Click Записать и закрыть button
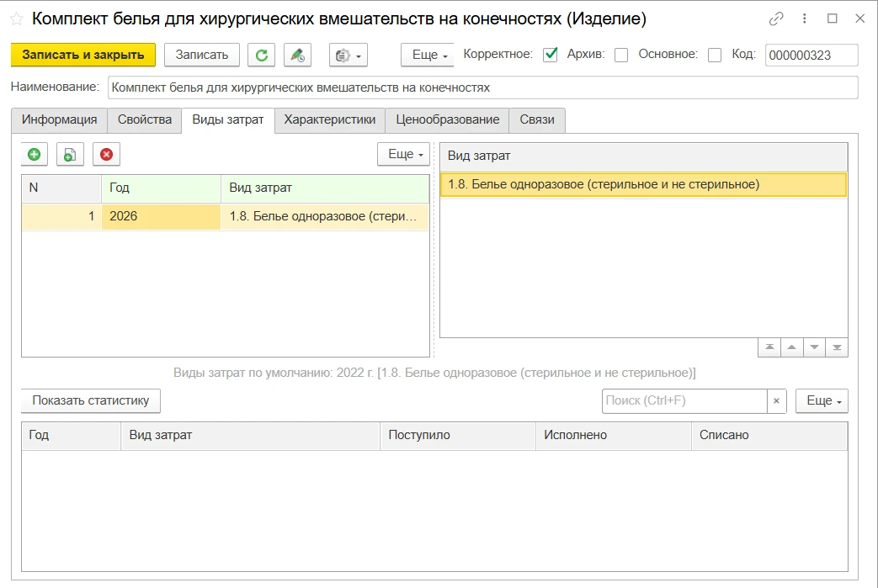Viewport: 878px width, 588px height. pyautogui.click(x=82, y=55)
